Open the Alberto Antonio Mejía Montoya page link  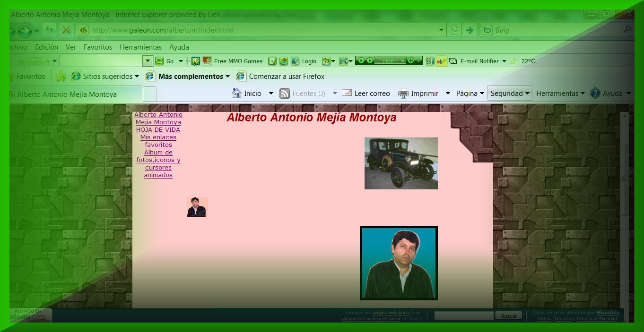[158, 118]
